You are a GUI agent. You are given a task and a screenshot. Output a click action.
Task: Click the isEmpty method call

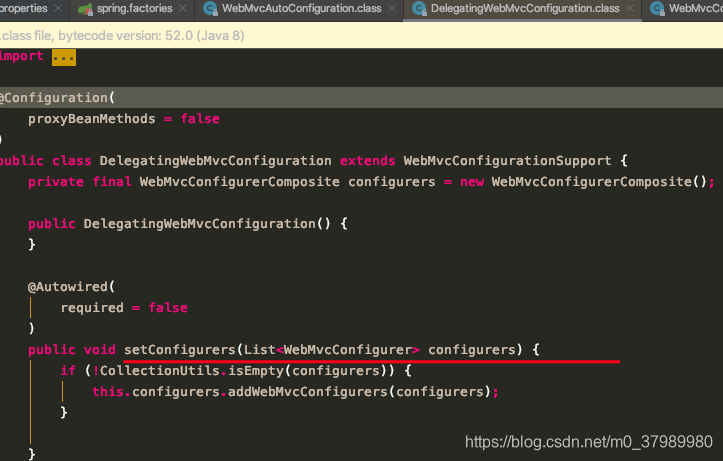pyautogui.click(x=255, y=371)
